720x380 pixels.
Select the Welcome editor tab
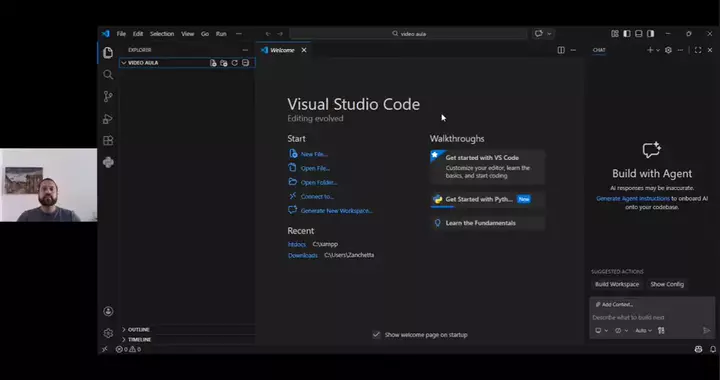tap(283, 50)
